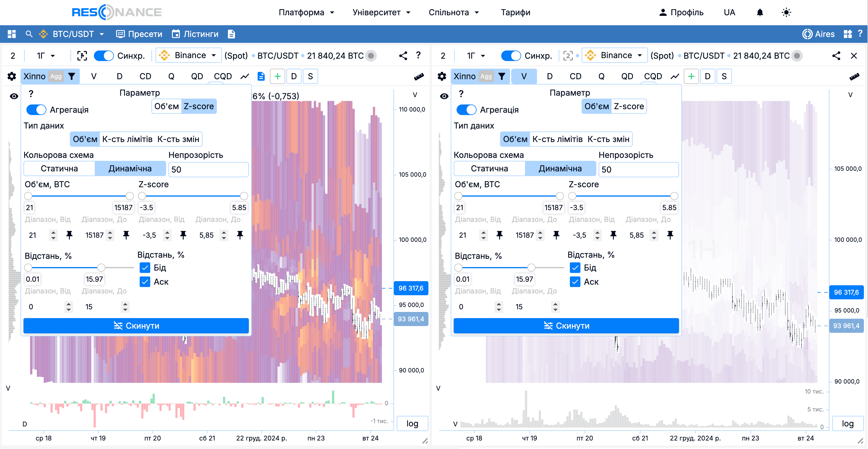The image size is (868, 449).
Task: Click the ruler measure tool in left chart
Action: tap(419, 77)
